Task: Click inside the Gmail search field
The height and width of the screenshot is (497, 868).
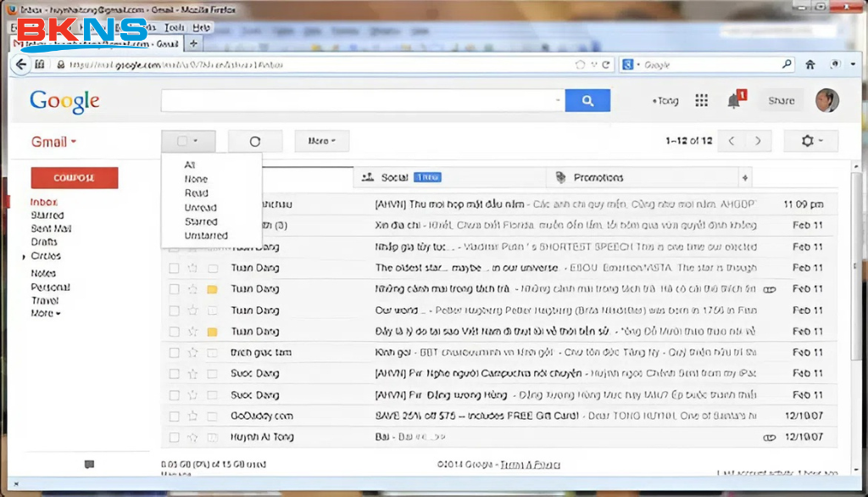Action: point(360,101)
